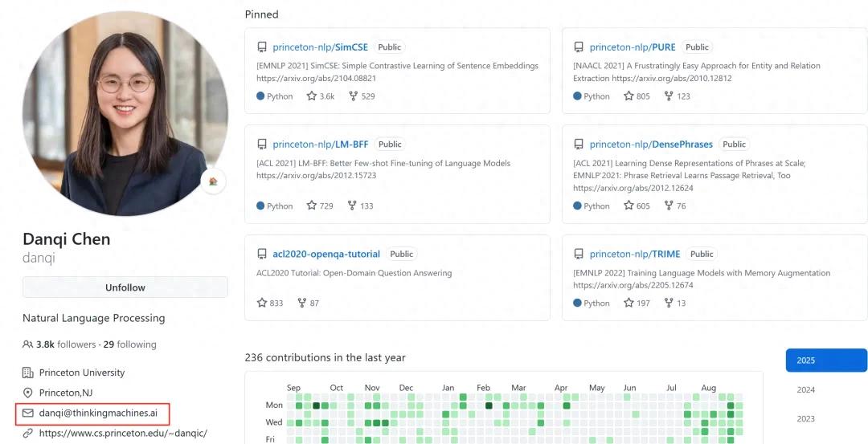This screenshot has height=444, width=868.
Task: Switch to 2024 contributions year
Action: [x=806, y=390]
